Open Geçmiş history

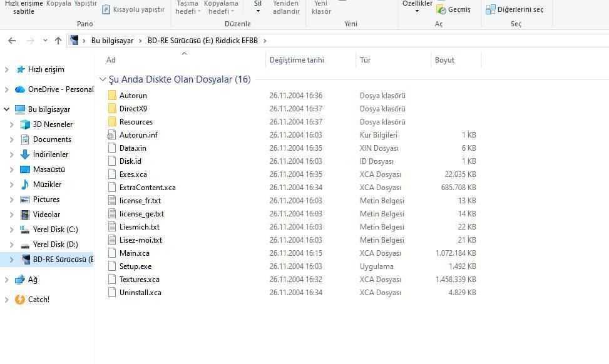coord(454,9)
